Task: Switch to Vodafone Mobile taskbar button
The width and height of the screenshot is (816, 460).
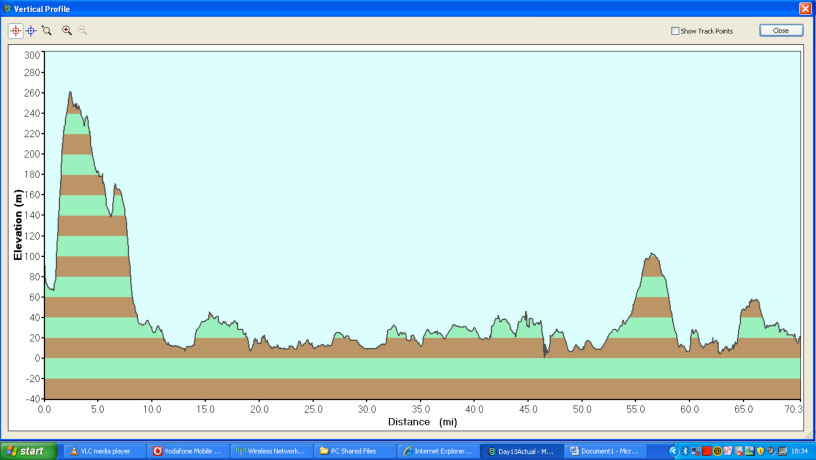Action: pyautogui.click(x=187, y=451)
